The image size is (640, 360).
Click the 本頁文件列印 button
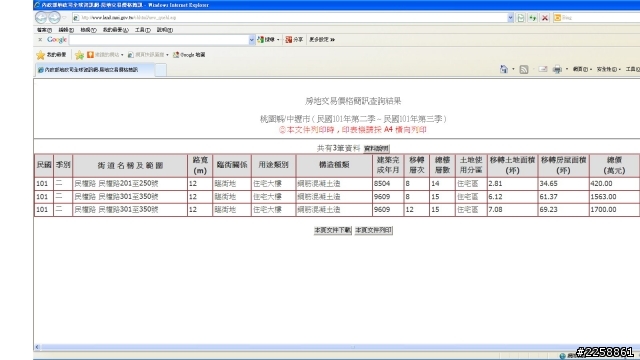373,230
